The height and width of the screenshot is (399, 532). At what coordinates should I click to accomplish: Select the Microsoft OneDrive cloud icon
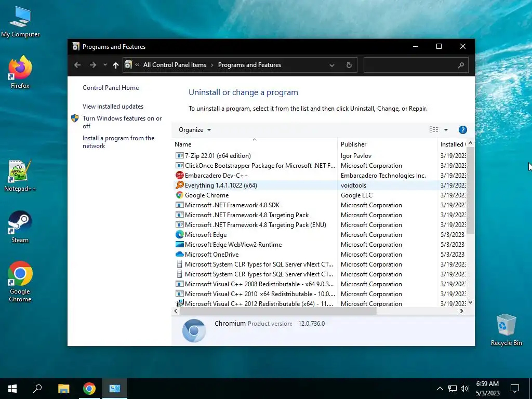[x=179, y=254]
